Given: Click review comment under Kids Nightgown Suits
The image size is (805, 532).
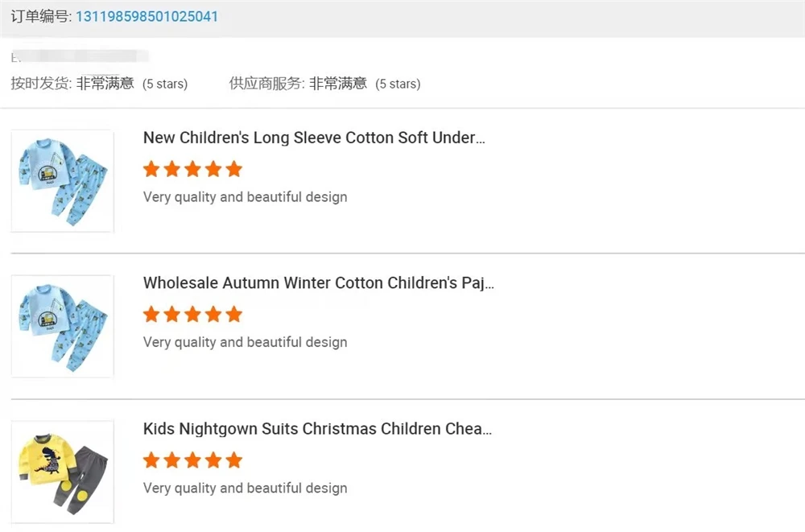Looking at the screenshot, I should (x=245, y=488).
